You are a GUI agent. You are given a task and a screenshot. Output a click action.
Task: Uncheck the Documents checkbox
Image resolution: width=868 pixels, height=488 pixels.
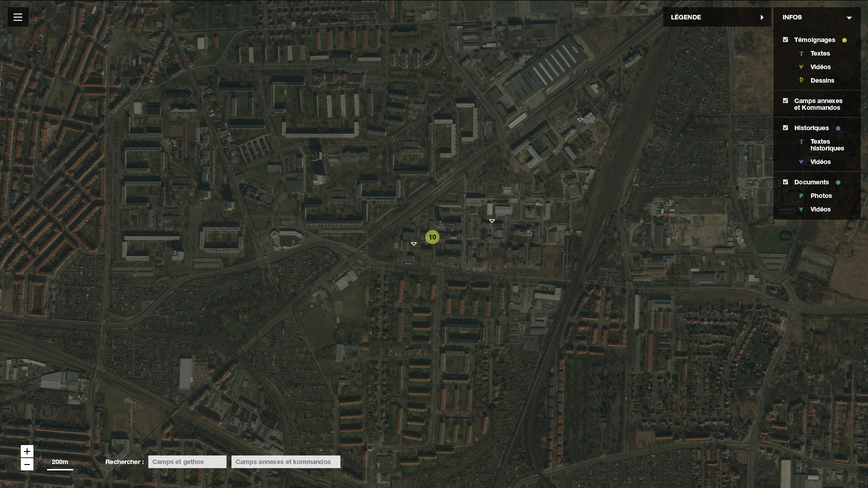pos(785,182)
